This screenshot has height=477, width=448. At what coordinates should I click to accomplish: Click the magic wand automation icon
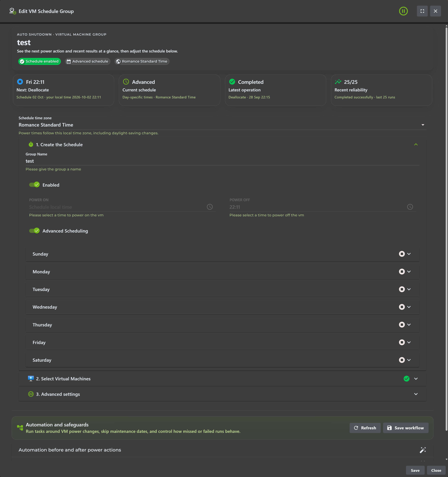pos(422,450)
